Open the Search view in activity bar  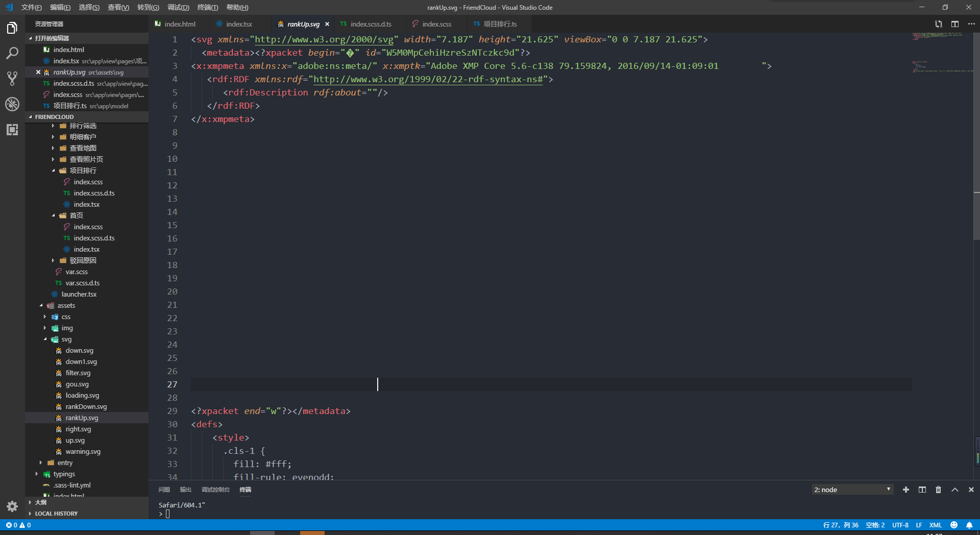[12, 53]
